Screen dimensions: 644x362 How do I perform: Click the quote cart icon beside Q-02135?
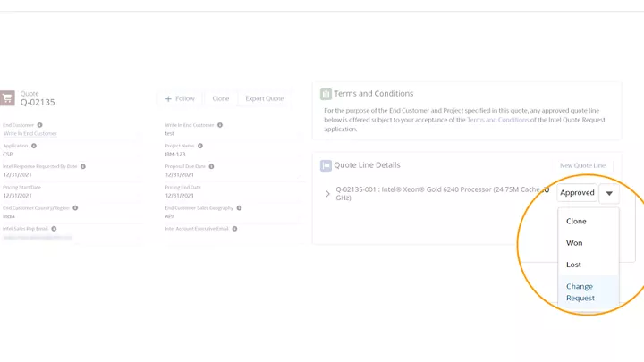[7, 98]
